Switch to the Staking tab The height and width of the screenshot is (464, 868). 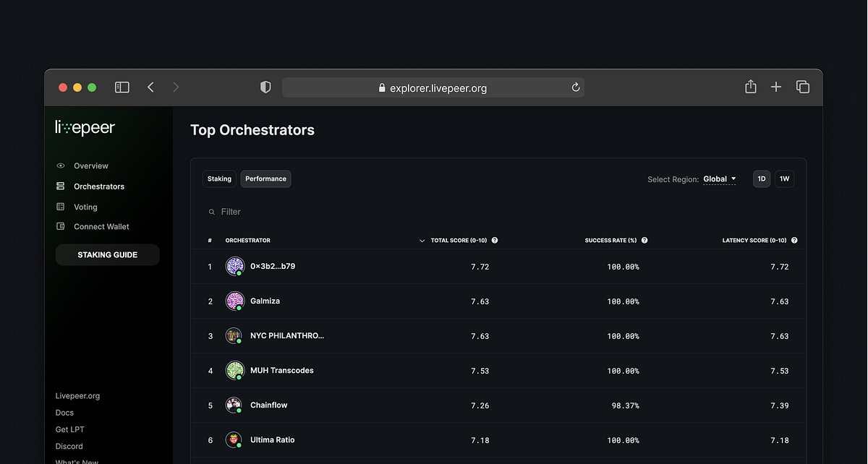(219, 179)
